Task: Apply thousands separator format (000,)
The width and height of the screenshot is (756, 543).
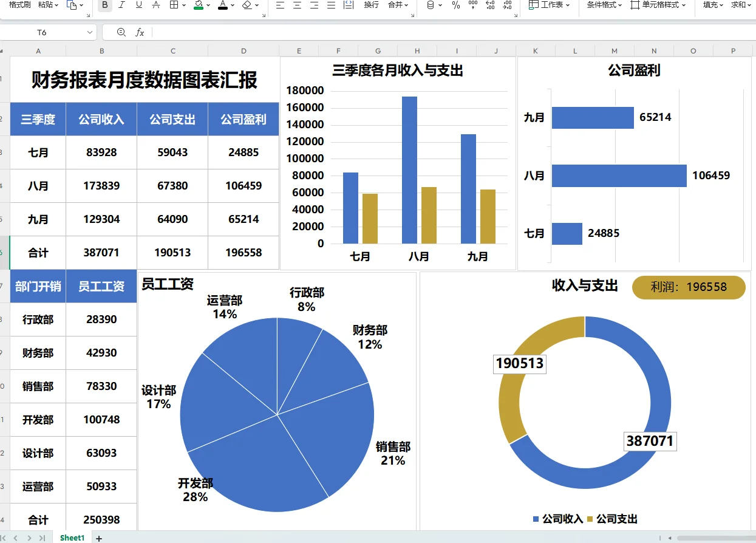Action: 472,6
